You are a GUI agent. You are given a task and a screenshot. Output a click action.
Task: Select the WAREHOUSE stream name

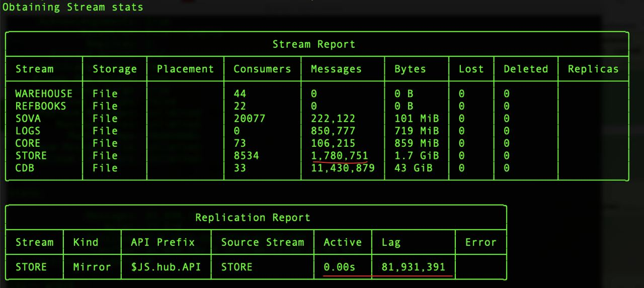[44, 93]
